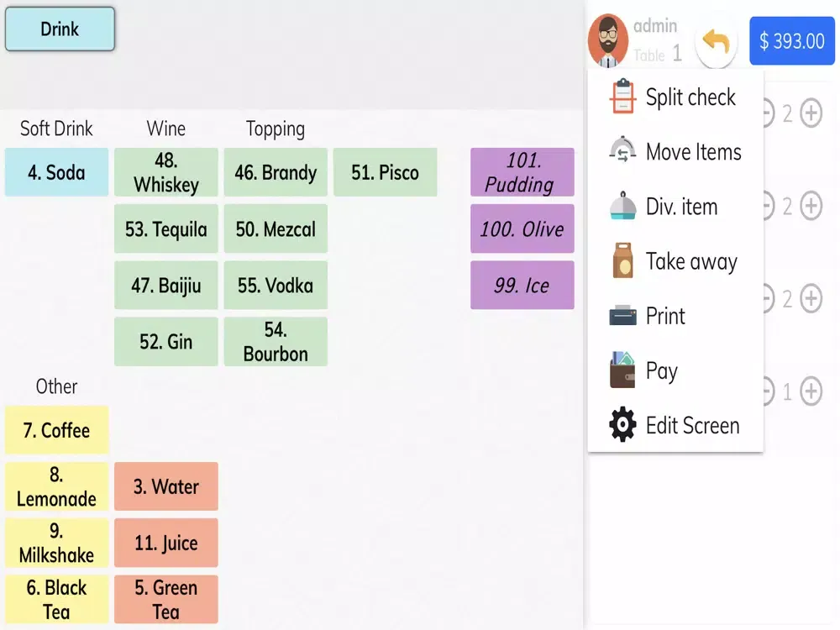Click the Pay wallet icon

click(x=622, y=370)
